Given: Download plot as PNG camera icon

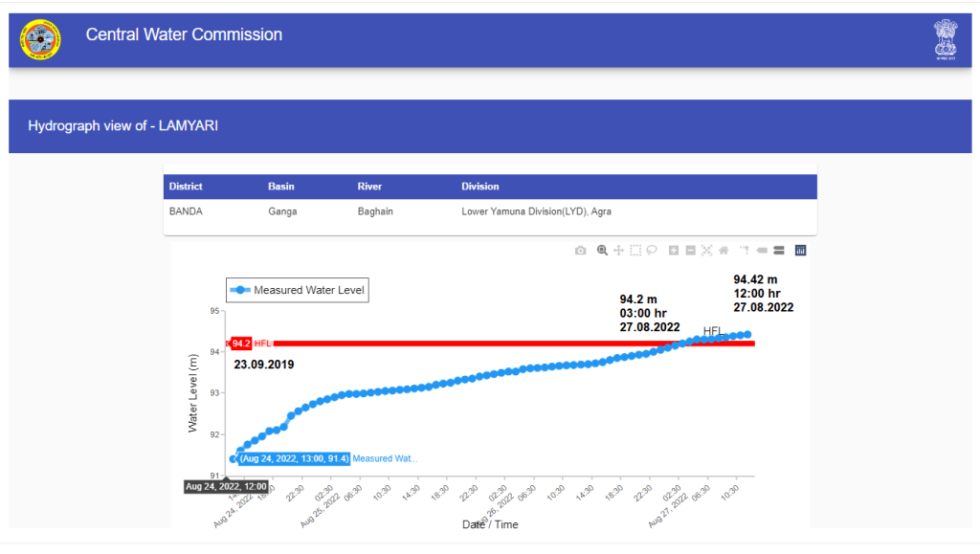Looking at the screenshot, I should pos(580,251).
